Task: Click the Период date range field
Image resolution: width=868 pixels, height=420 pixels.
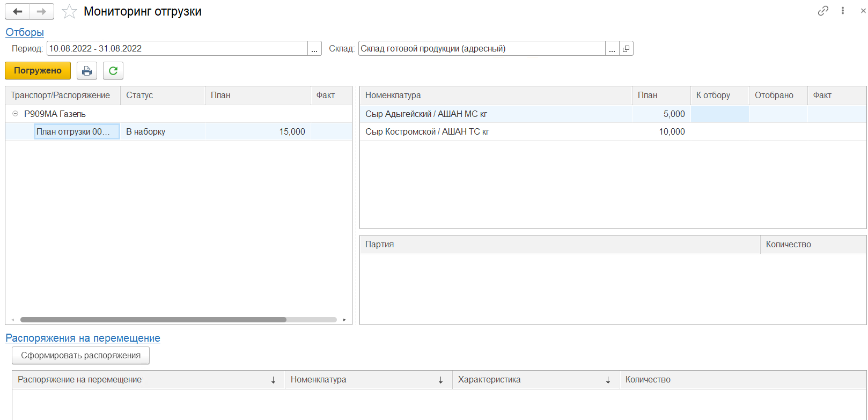Action: point(177,49)
